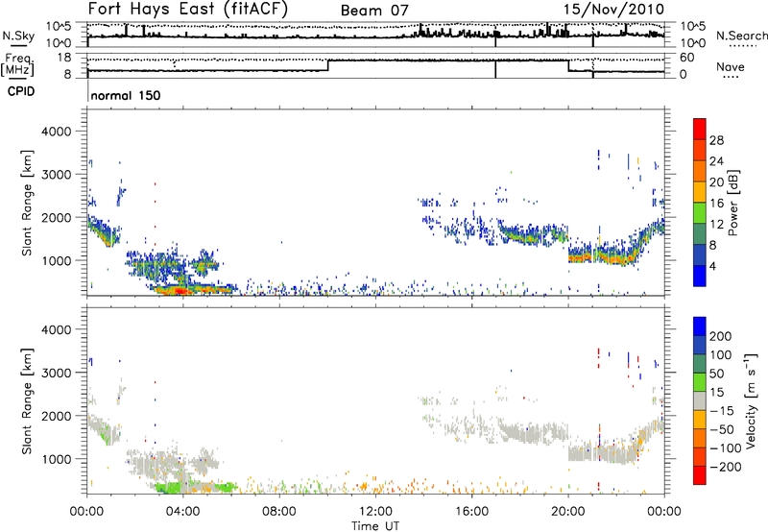
Task: Click the green velocity patch near 04:00 UT
Action: click(167, 488)
